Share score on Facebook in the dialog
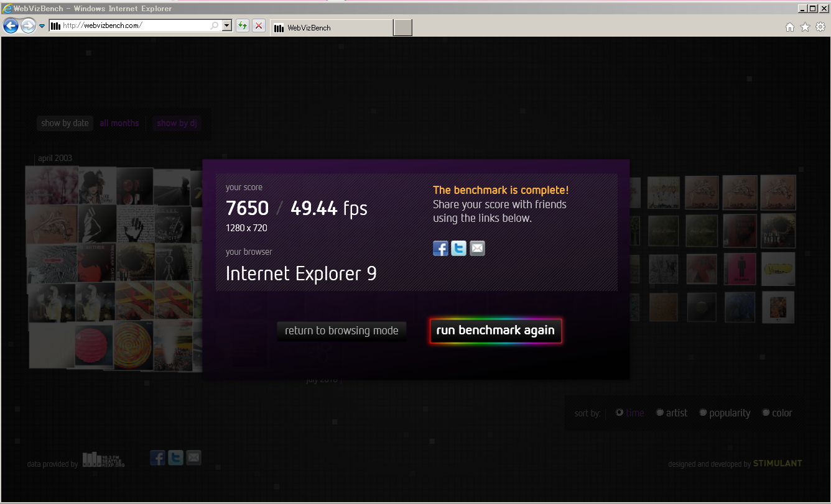This screenshot has width=831, height=504. click(x=440, y=249)
